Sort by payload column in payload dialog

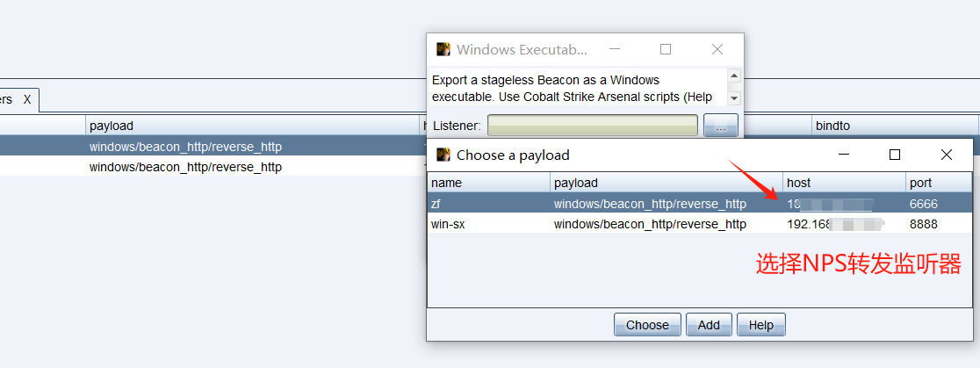click(x=667, y=183)
